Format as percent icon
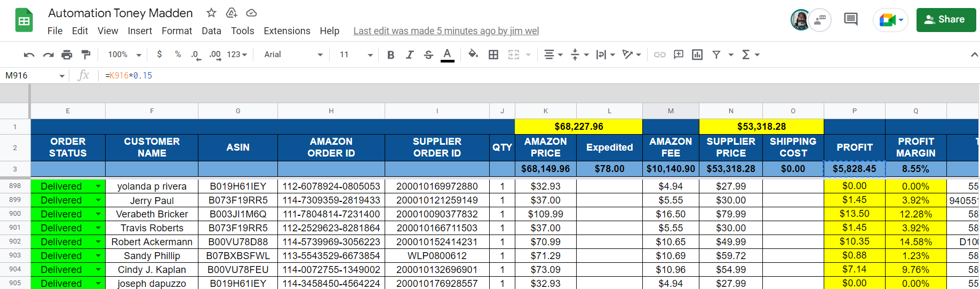The height and width of the screenshot is (289, 980). [x=178, y=54]
